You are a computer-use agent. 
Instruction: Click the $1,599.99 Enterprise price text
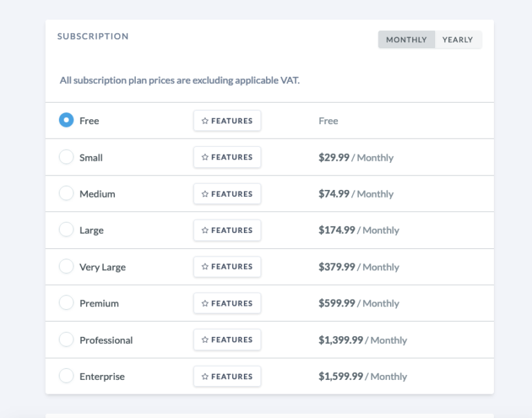tap(341, 376)
